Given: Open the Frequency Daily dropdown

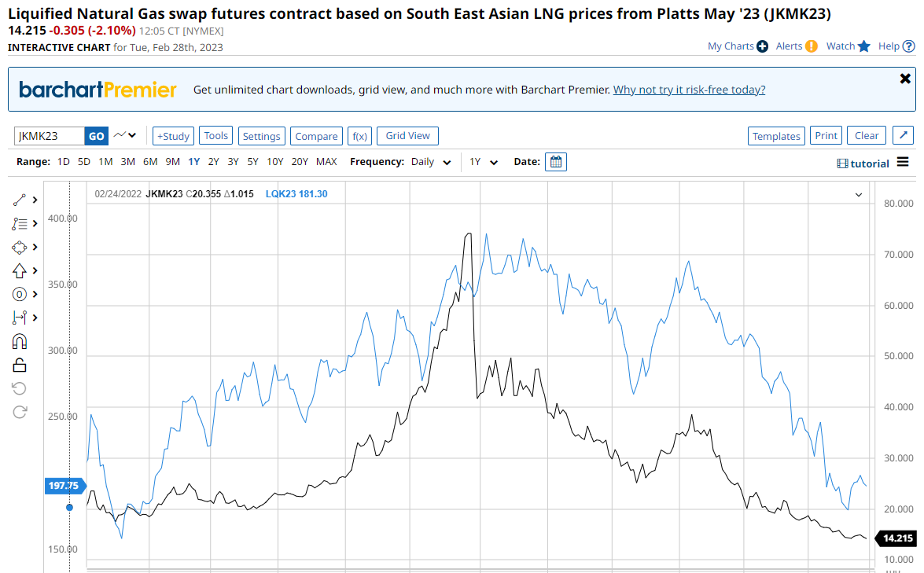Looking at the screenshot, I should point(432,162).
